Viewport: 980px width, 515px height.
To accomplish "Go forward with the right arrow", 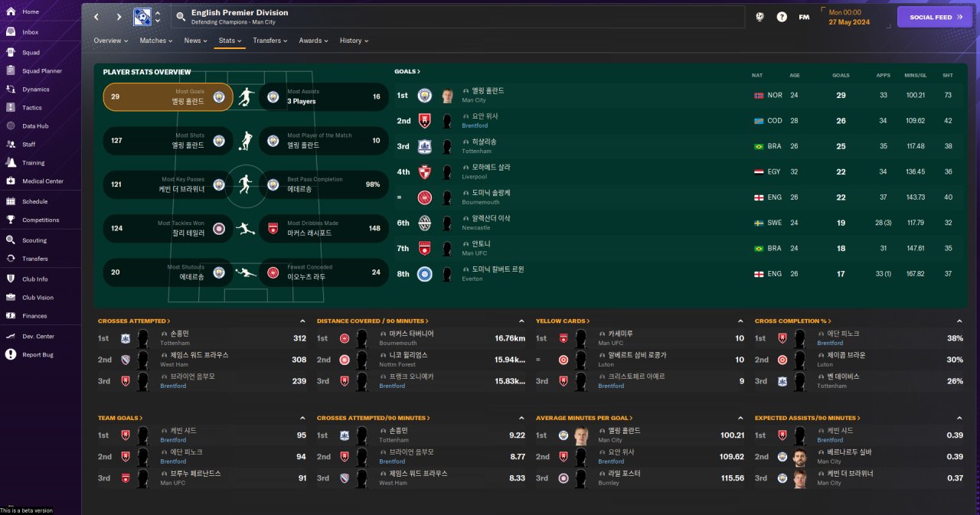I will 119,17.
